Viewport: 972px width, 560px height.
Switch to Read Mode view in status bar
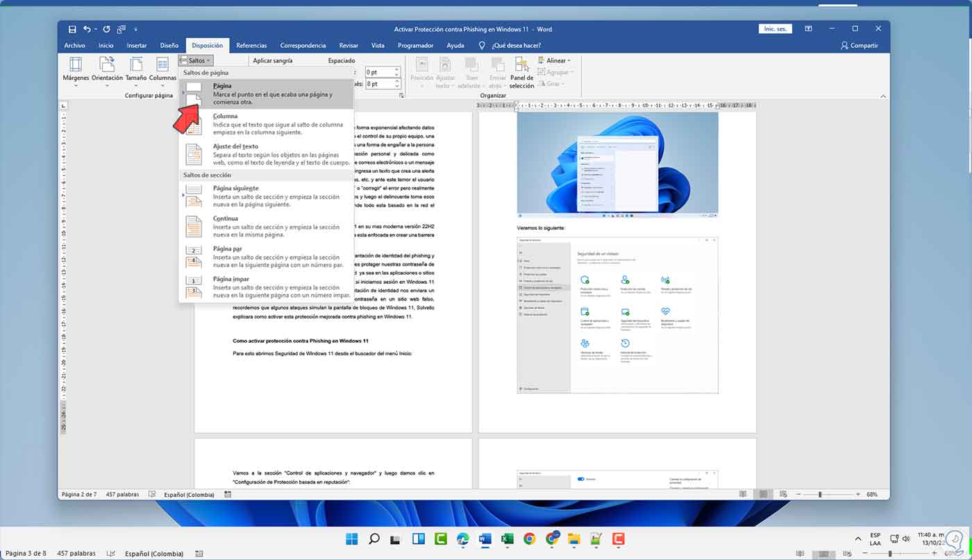pyautogui.click(x=744, y=495)
